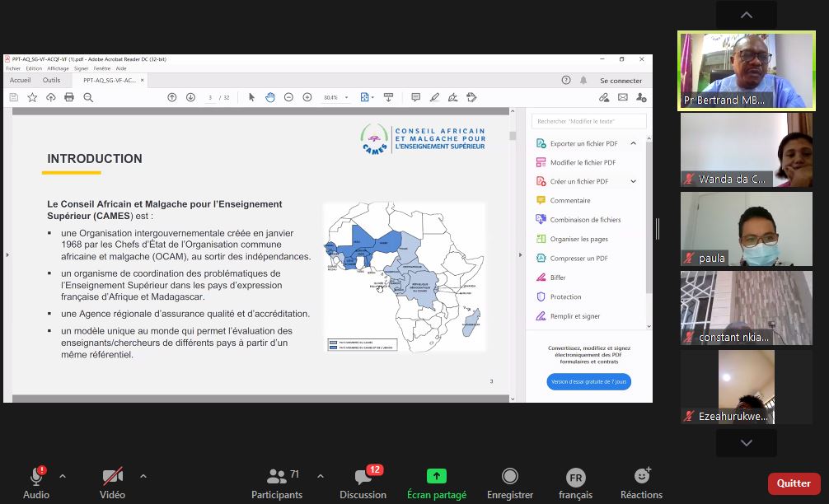Open the fit page options dropdown
Viewport: 829px width, 504px height.
click(x=372, y=97)
